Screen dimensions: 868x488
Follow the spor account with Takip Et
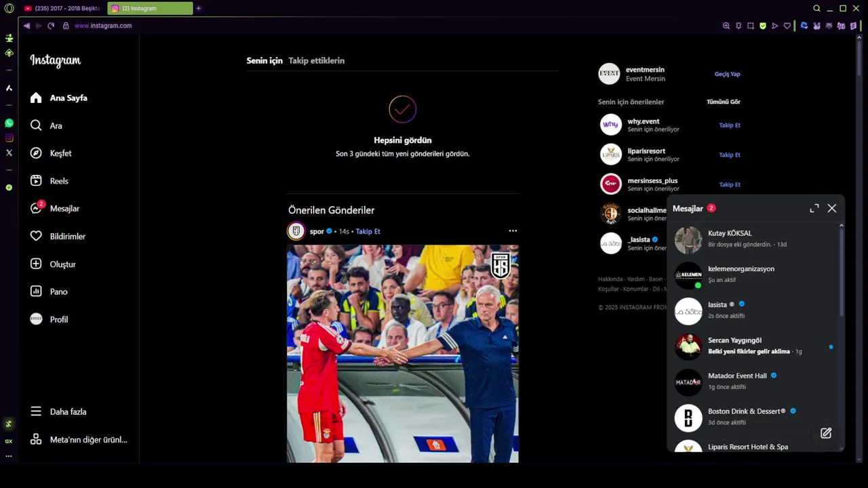368,231
